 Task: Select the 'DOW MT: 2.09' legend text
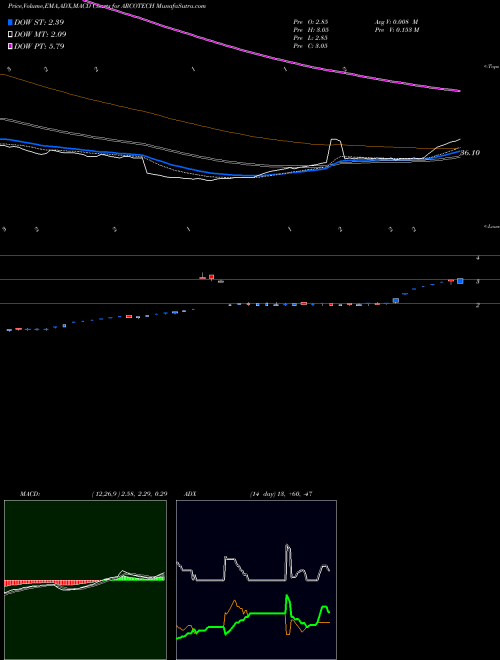pos(40,34)
